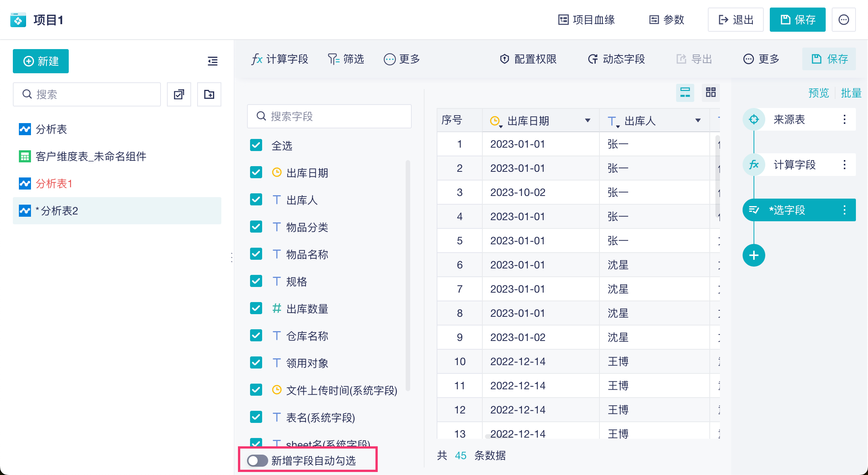Select 分析表1 in the sidebar
Viewport: 868px width, 475px height.
click(54, 184)
